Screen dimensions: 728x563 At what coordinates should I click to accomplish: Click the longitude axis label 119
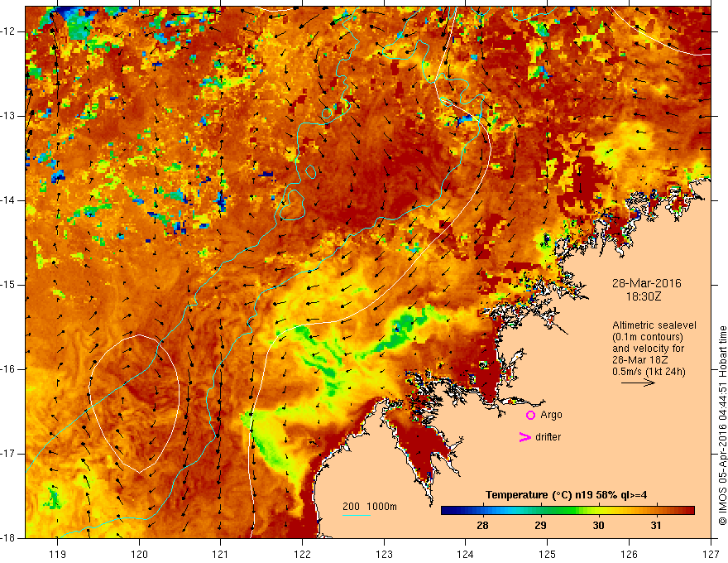pyautogui.click(x=58, y=554)
